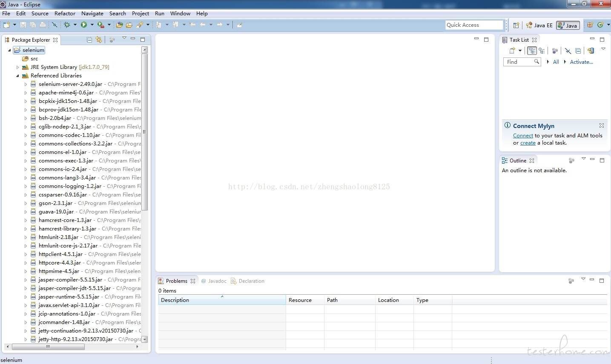
Task: Toggle Focus on Active Task in Package Explorer
Action: pos(112,40)
